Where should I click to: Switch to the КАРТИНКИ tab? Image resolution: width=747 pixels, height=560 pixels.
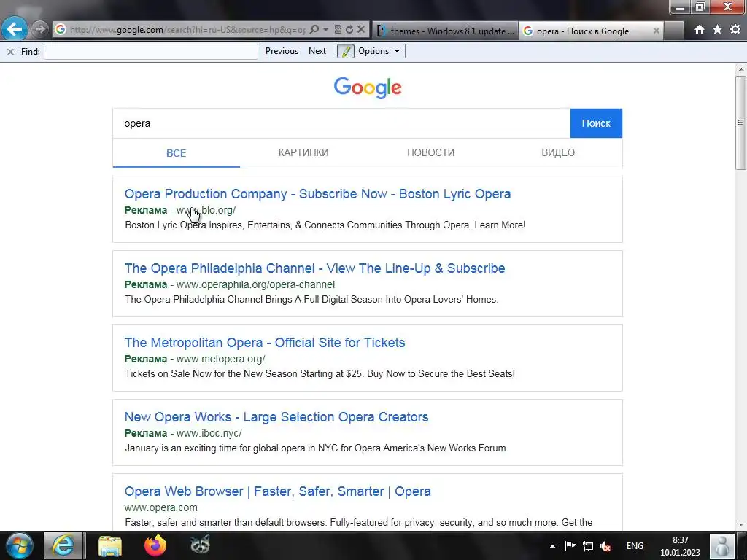(303, 153)
